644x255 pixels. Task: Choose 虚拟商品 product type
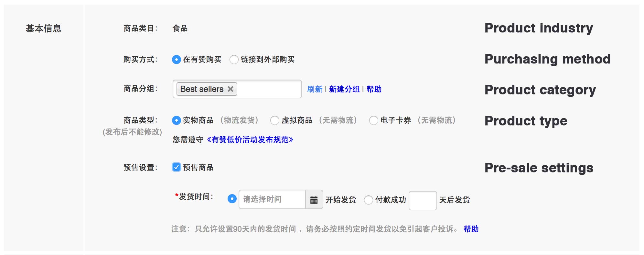click(274, 120)
